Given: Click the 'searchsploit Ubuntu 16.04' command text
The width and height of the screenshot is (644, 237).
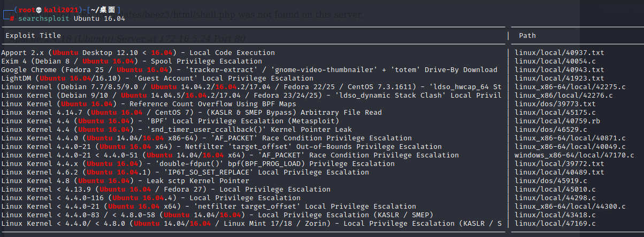Looking at the screenshot, I should (x=72, y=19).
